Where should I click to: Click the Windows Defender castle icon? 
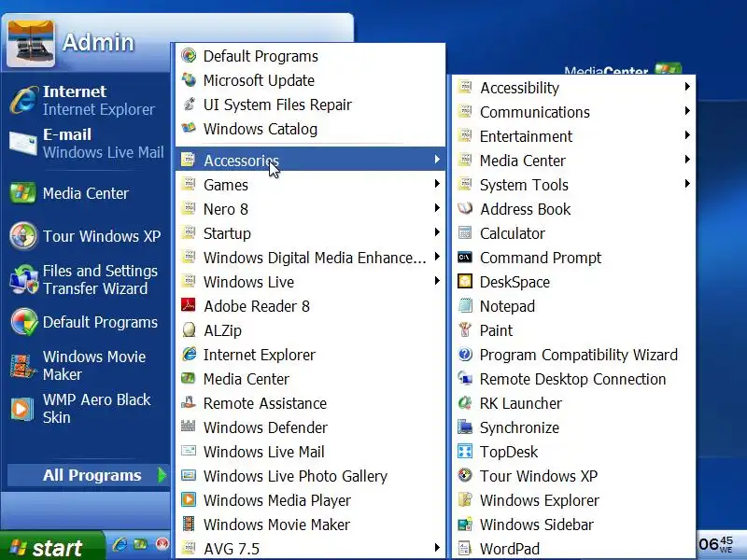(189, 427)
